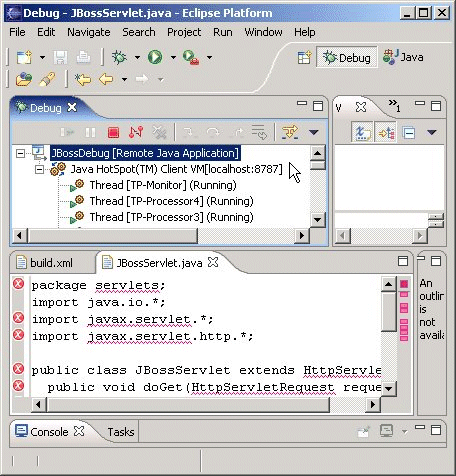
Task: Collapse the JBossDebug tree node
Action: pos(20,153)
